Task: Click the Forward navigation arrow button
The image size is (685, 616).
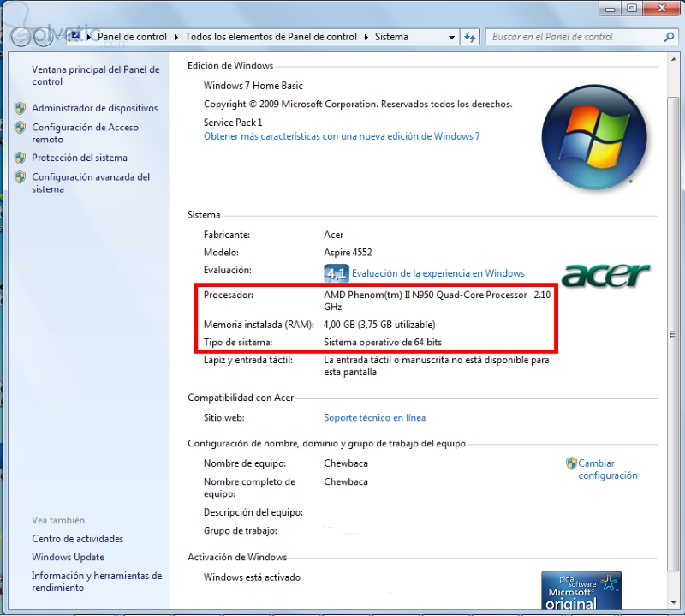Action: coord(44,37)
